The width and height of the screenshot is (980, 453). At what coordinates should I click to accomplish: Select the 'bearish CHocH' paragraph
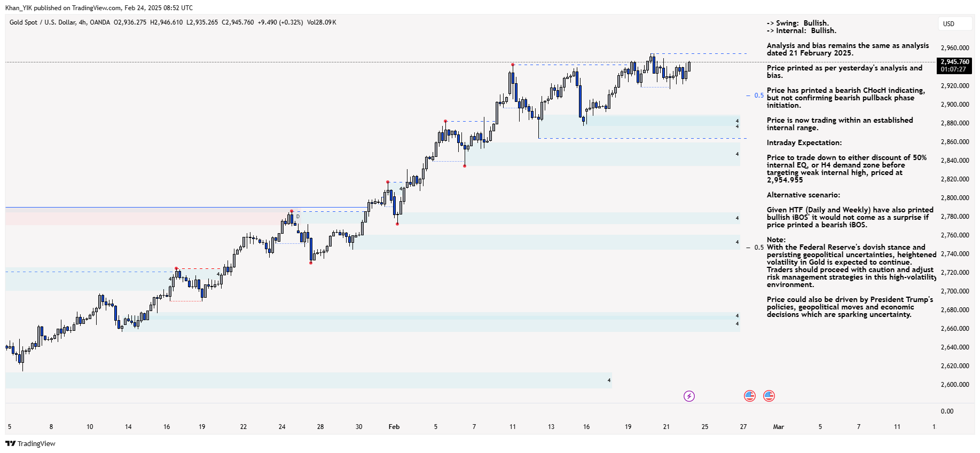[846, 98]
